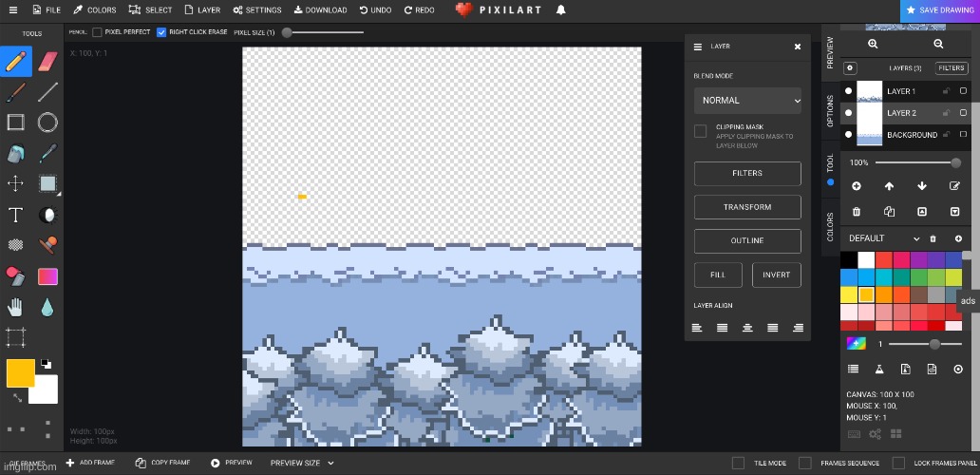Image resolution: width=980 pixels, height=475 pixels.
Task: Select the Gradient tool
Action: 48,276
